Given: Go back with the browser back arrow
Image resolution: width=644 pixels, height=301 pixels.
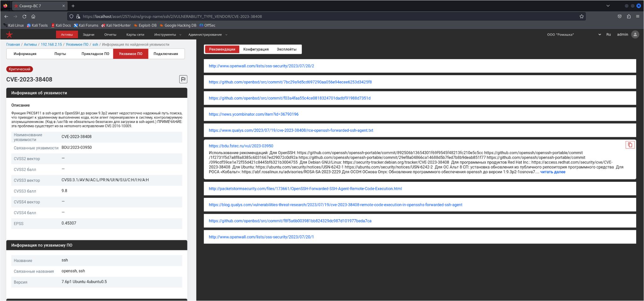Looking at the screenshot, I should 6,16.
